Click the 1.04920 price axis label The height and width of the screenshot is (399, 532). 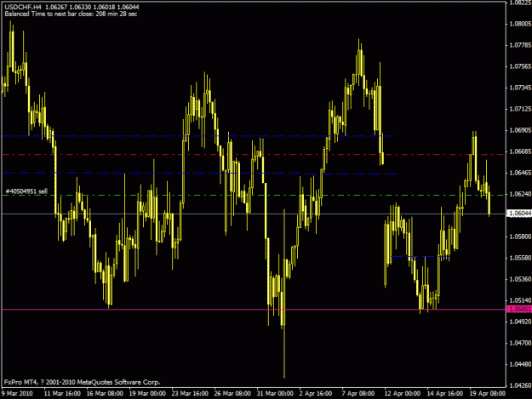coord(520,322)
